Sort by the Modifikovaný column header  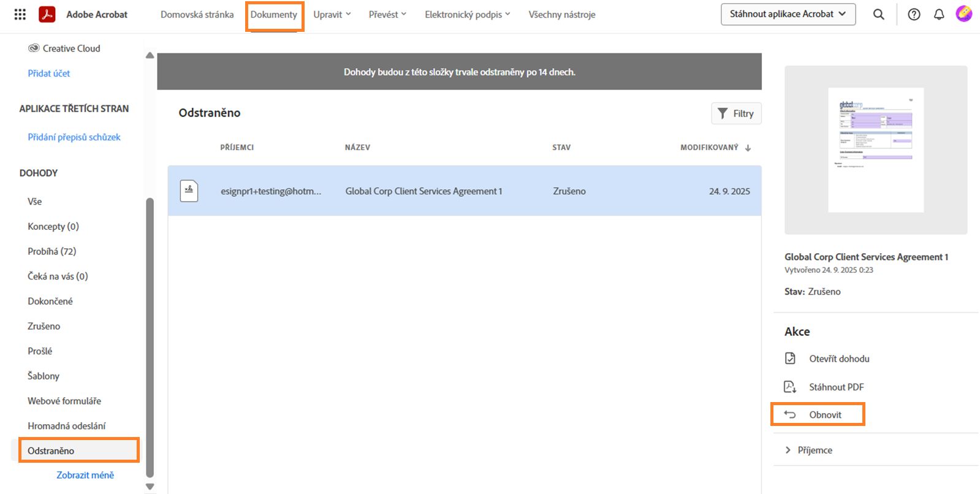tap(709, 148)
